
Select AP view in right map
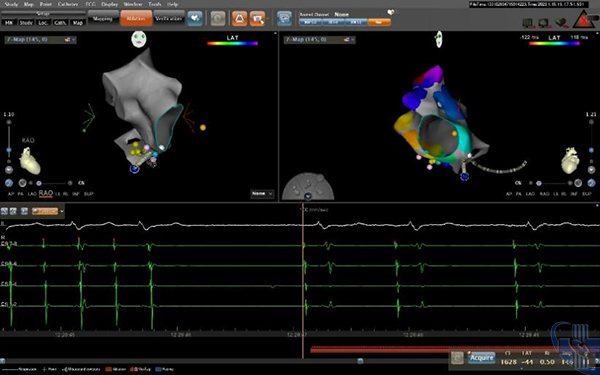(x=509, y=194)
